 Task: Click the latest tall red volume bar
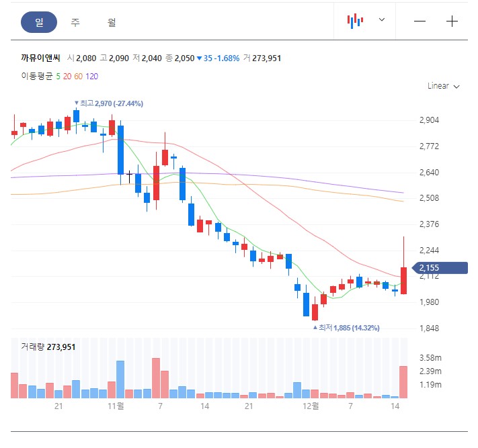click(x=403, y=382)
